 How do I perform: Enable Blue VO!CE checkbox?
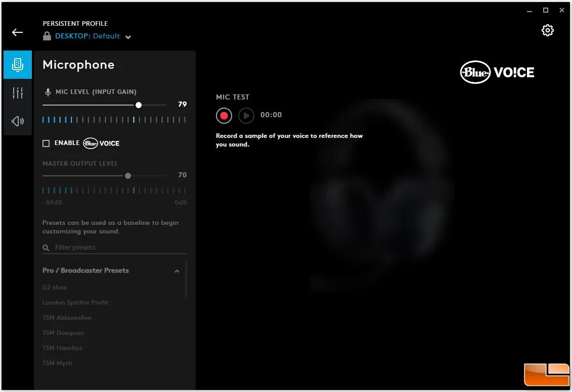46,143
